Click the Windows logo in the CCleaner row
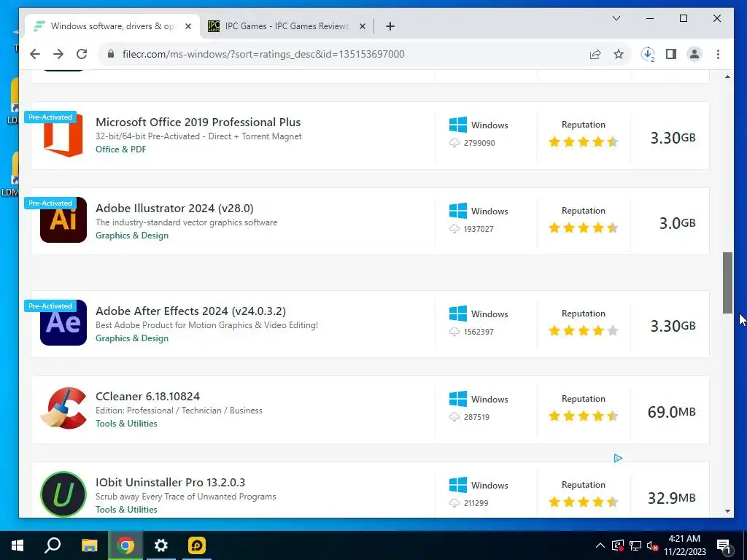This screenshot has width=747, height=560. point(458,399)
